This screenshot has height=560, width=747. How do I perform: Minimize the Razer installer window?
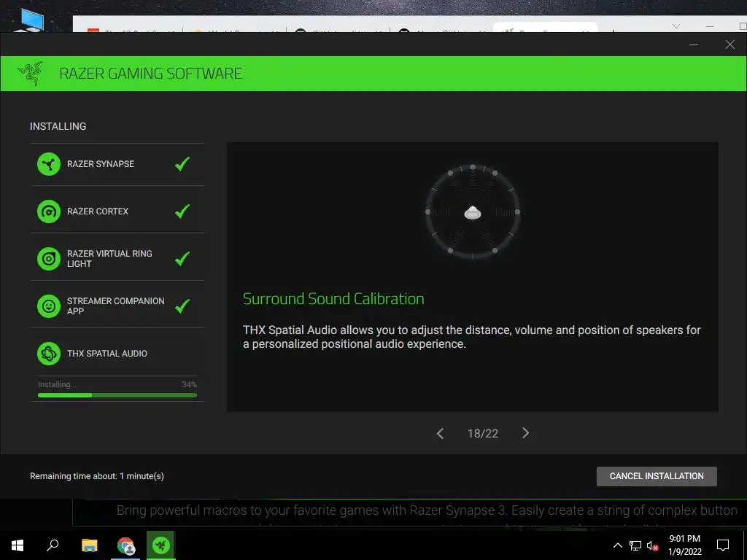(x=694, y=44)
